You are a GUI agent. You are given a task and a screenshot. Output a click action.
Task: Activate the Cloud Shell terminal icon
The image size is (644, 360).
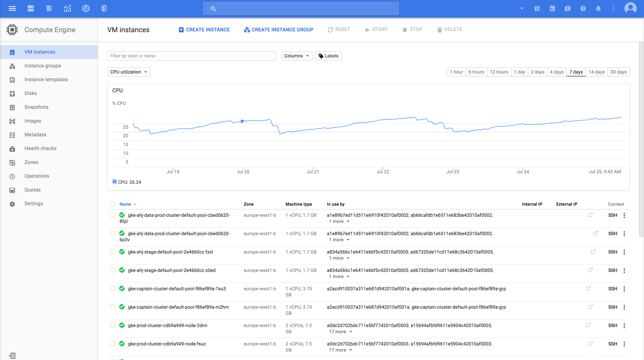click(x=552, y=8)
